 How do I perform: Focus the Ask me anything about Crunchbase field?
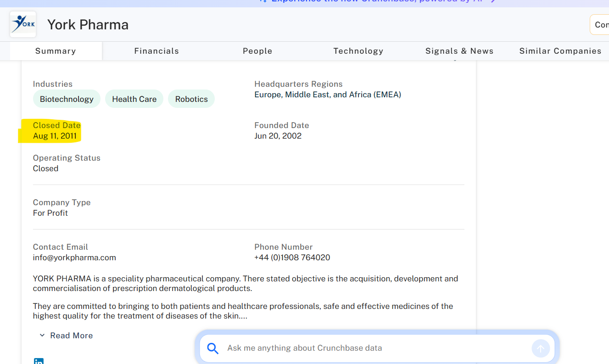pos(376,348)
